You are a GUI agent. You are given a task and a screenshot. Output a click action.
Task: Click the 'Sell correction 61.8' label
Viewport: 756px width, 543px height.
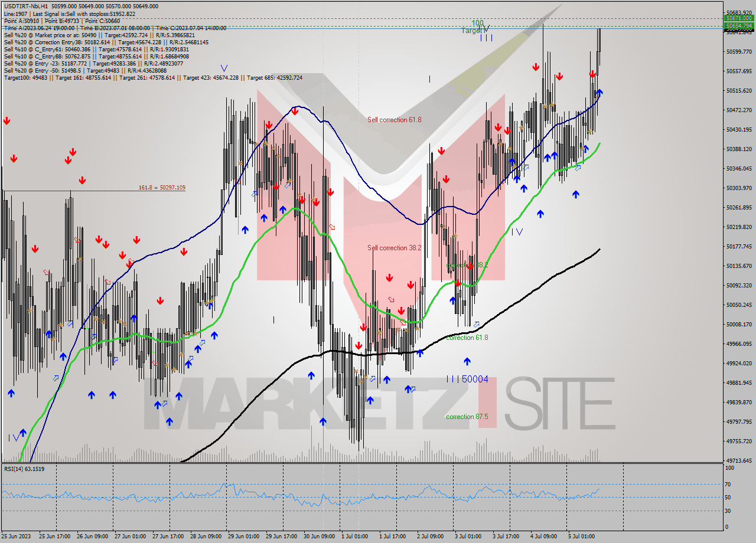tap(394, 120)
